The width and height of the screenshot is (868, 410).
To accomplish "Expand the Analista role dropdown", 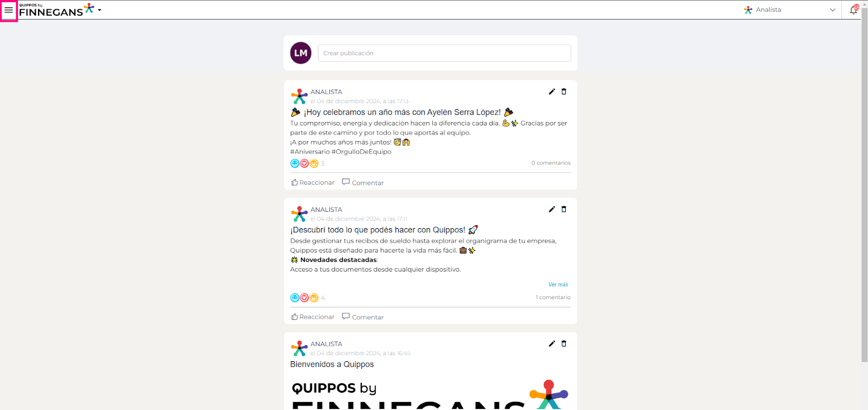I will click(790, 10).
